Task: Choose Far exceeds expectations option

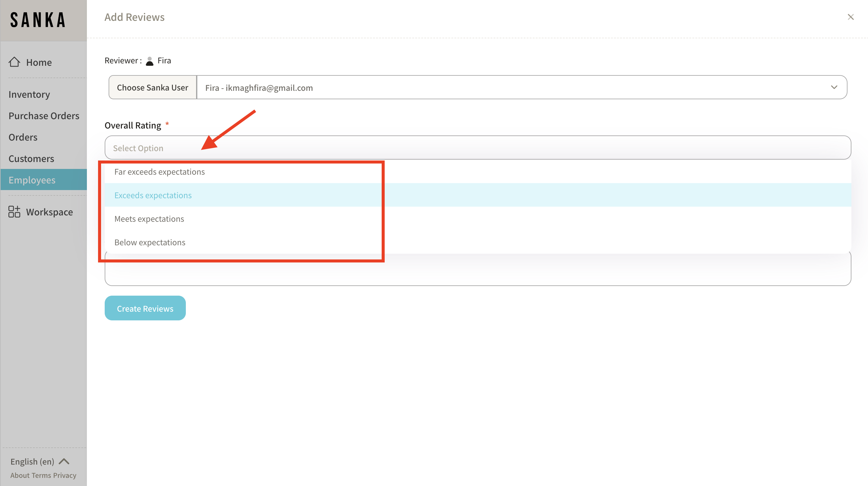Action: 159,172
